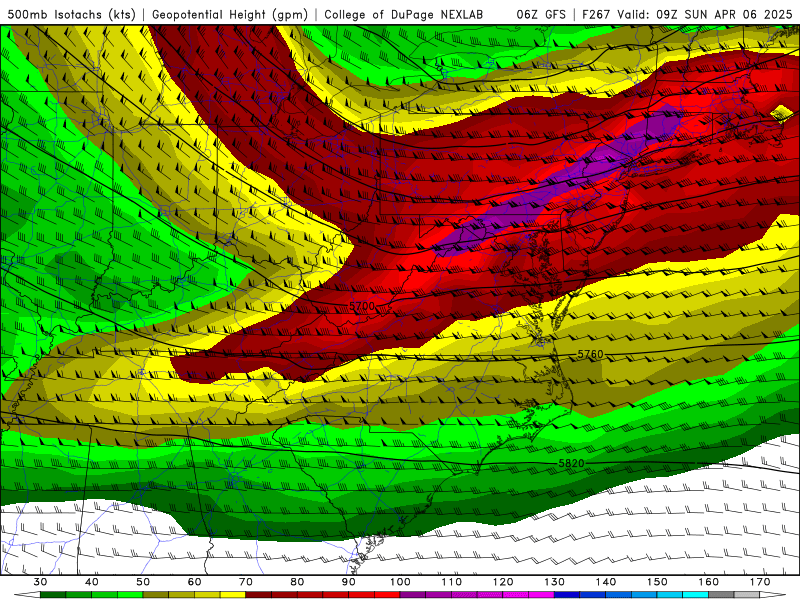The width and height of the screenshot is (800, 600).
Task: Click the 160 value on the color scale
Action: (709, 582)
